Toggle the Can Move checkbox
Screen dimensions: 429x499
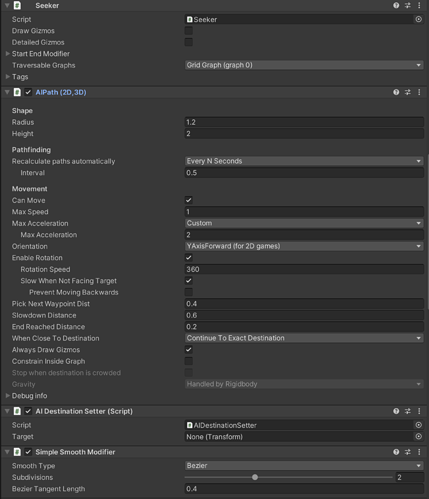(189, 200)
